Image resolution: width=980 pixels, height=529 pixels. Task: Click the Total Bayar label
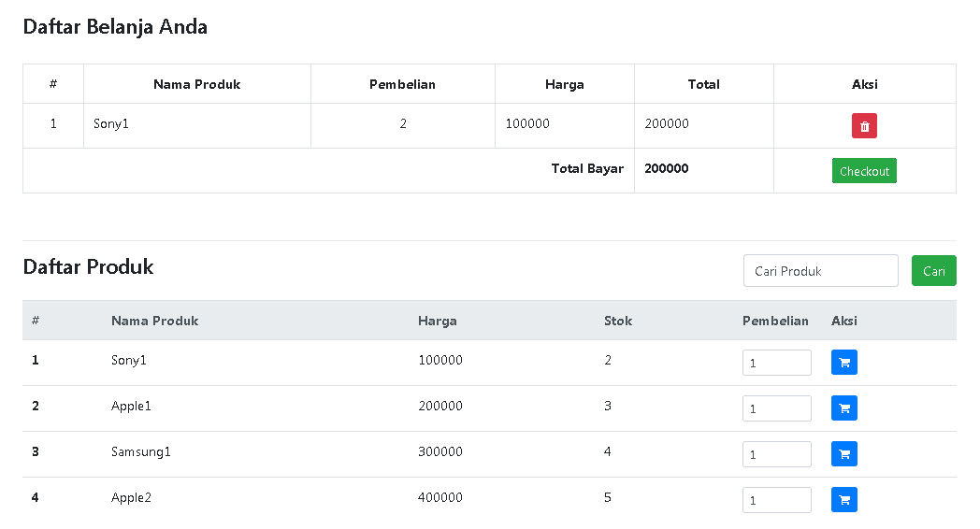587,168
